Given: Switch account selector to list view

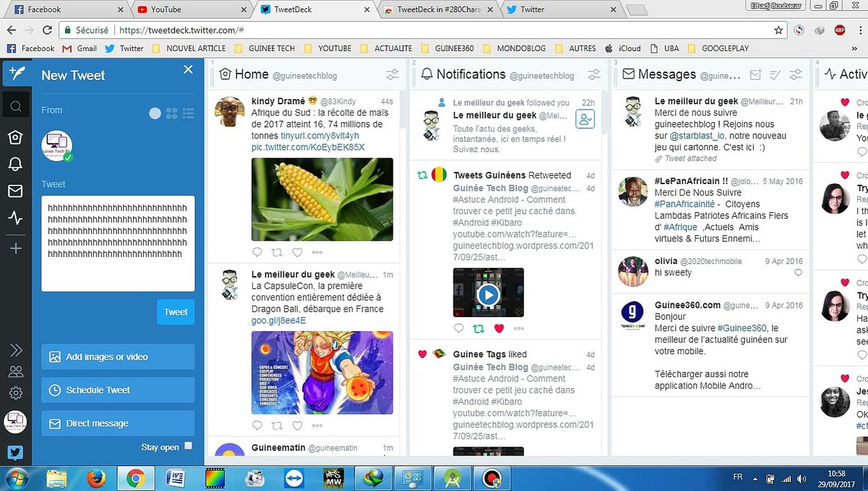Looking at the screenshot, I should 189,113.
